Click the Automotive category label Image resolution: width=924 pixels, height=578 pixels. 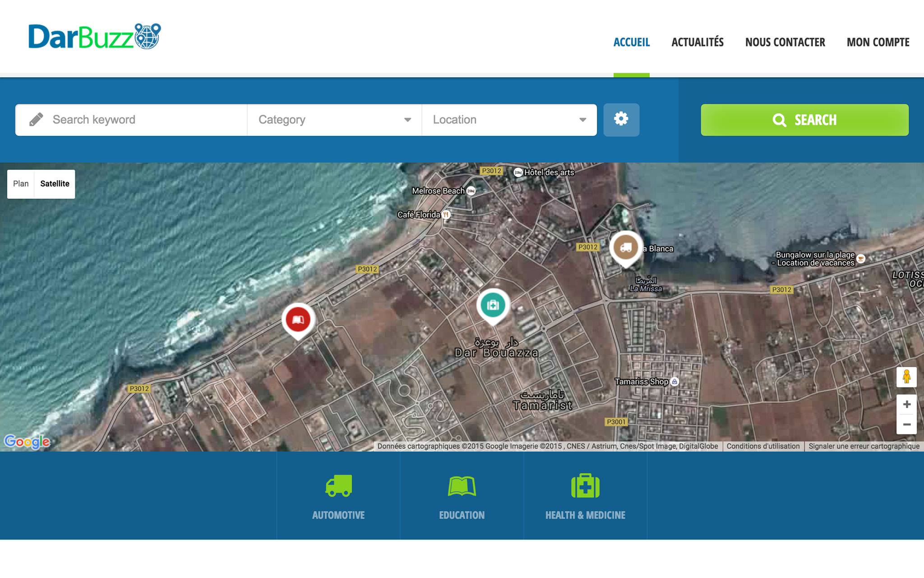(x=338, y=515)
